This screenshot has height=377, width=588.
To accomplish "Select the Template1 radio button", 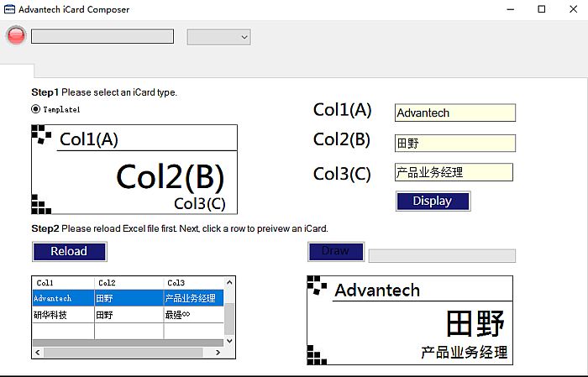I will 35,109.
